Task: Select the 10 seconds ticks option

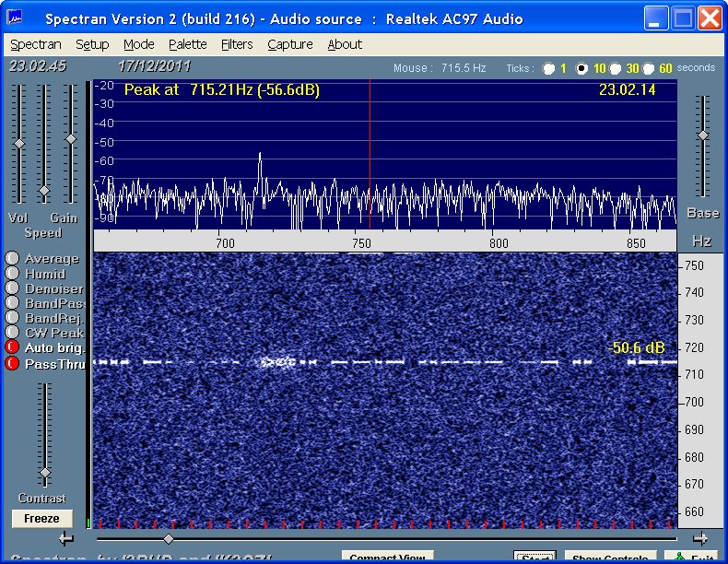Action: pos(581,69)
